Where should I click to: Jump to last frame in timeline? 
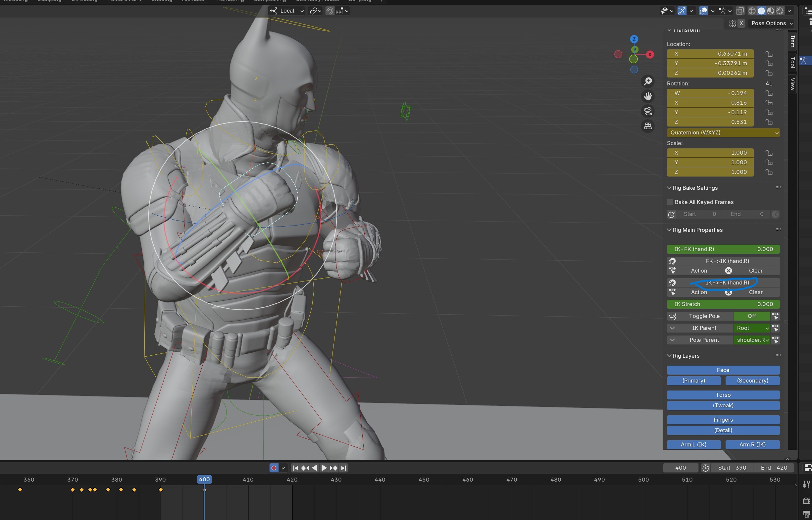[x=343, y=468]
